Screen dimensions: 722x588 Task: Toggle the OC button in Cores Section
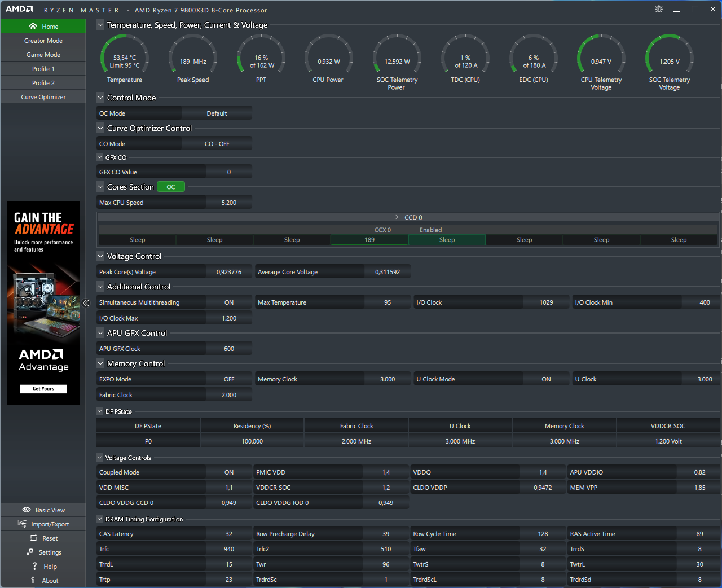point(171,187)
